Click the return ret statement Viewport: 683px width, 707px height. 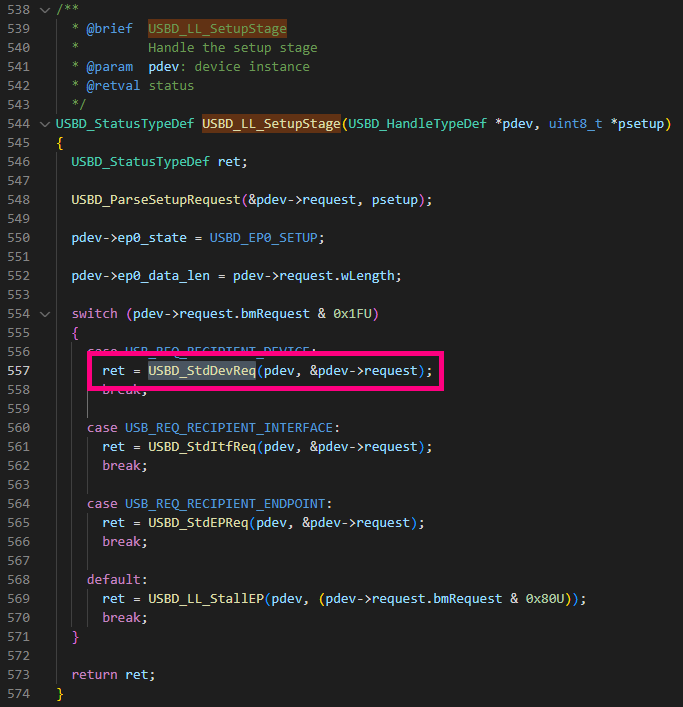[113, 675]
